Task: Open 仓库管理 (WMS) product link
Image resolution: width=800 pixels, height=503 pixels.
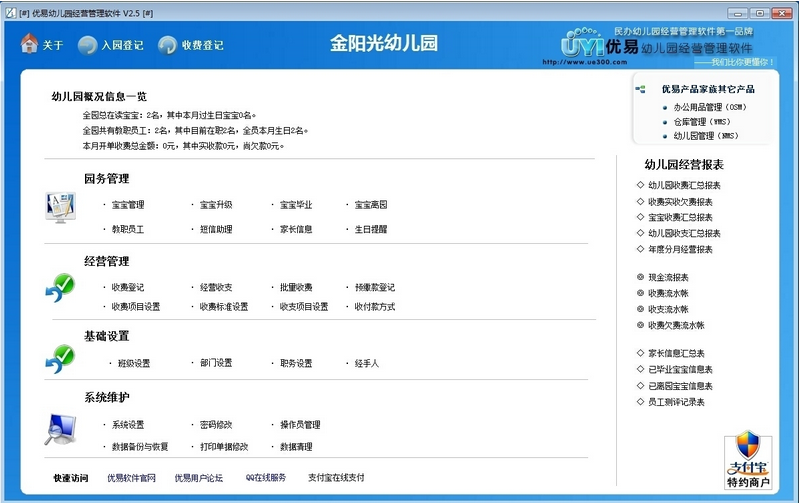Action: coord(702,122)
